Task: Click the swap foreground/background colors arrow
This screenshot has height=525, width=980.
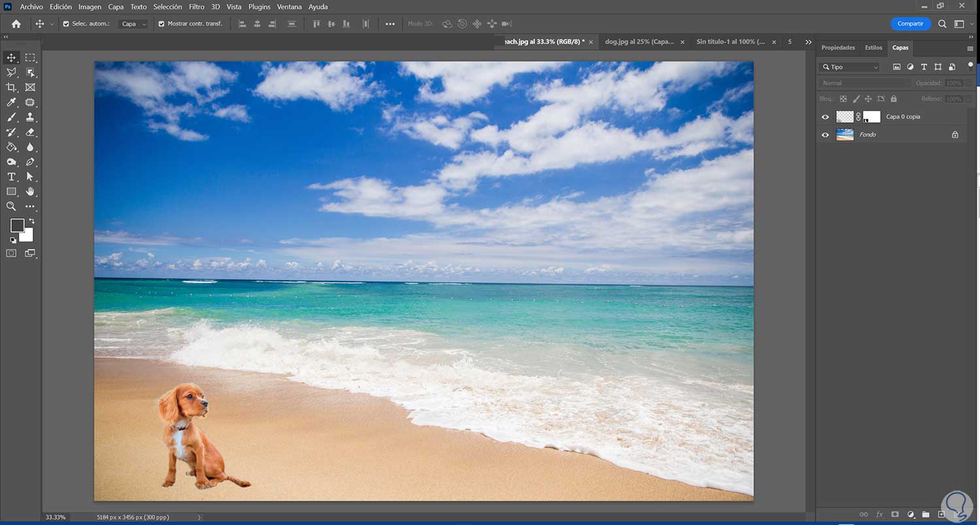Action: [x=31, y=221]
